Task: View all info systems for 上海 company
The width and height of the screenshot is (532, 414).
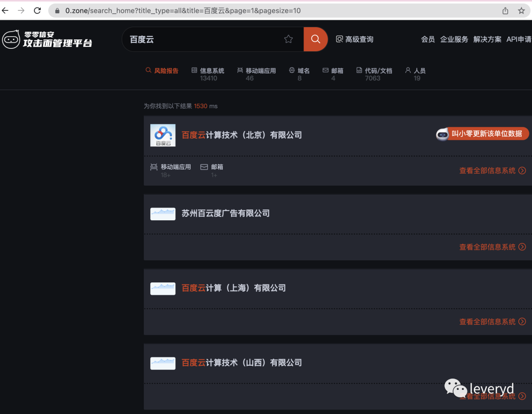Action: (492, 322)
